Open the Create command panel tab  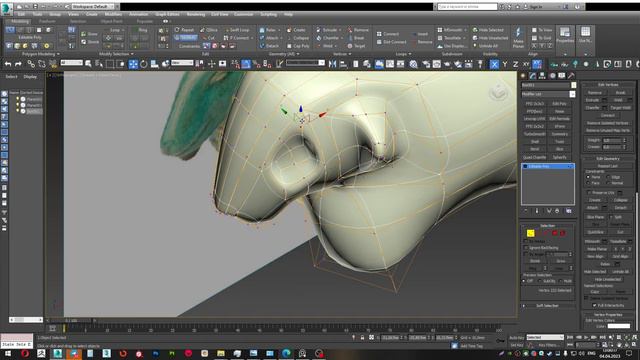pos(523,76)
